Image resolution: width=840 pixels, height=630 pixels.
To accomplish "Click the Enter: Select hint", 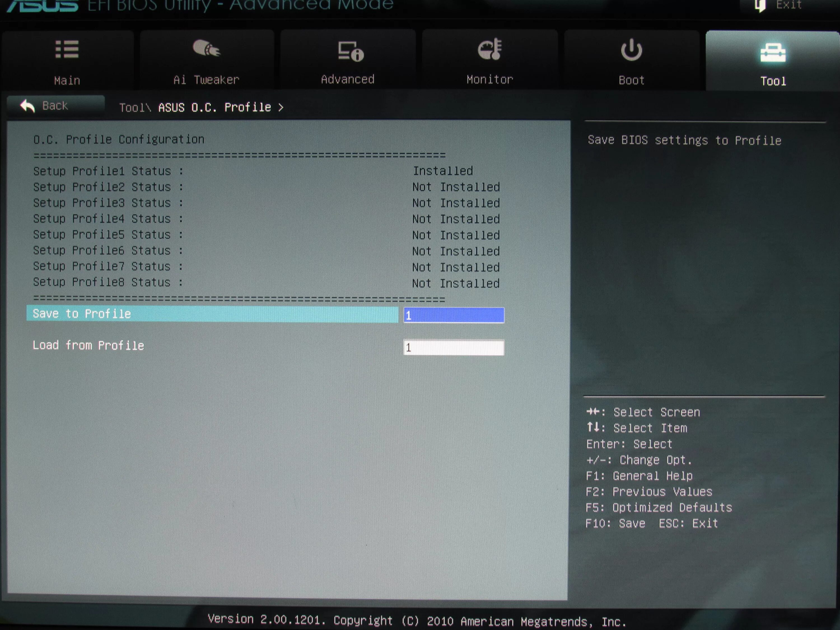I will point(629,444).
